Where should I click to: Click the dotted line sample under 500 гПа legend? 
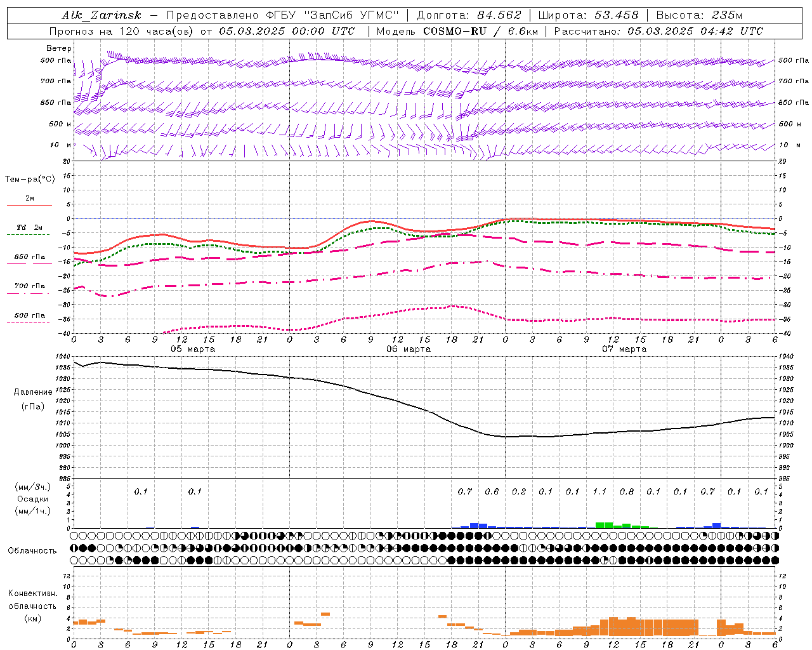click(x=29, y=322)
